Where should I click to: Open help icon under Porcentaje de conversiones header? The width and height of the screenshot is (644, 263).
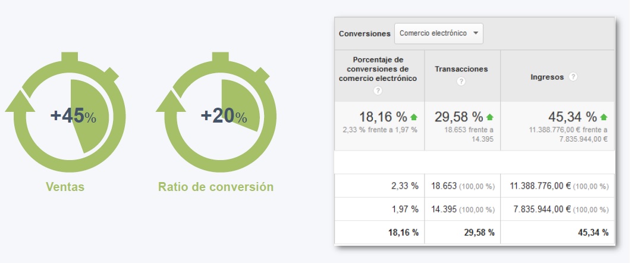[x=378, y=90]
